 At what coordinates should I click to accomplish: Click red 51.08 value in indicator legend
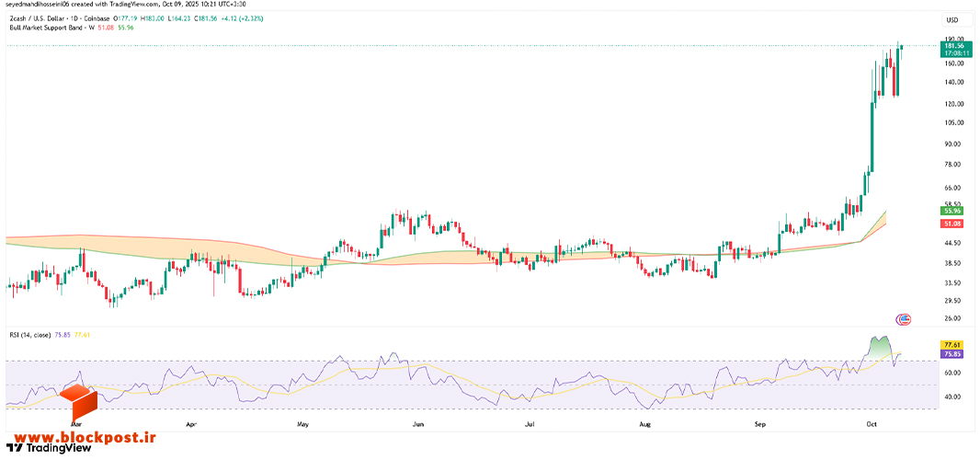coord(108,28)
